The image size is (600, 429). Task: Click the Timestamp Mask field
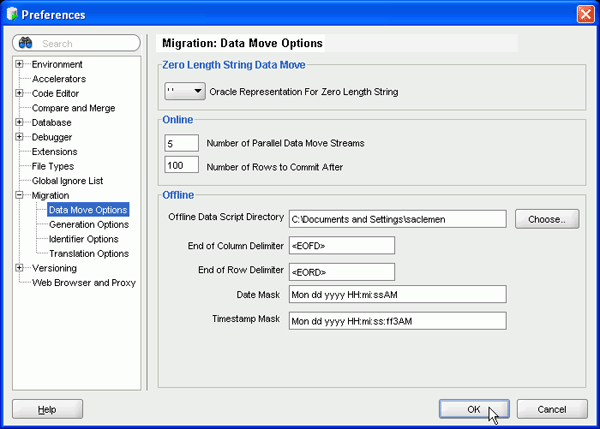click(398, 321)
